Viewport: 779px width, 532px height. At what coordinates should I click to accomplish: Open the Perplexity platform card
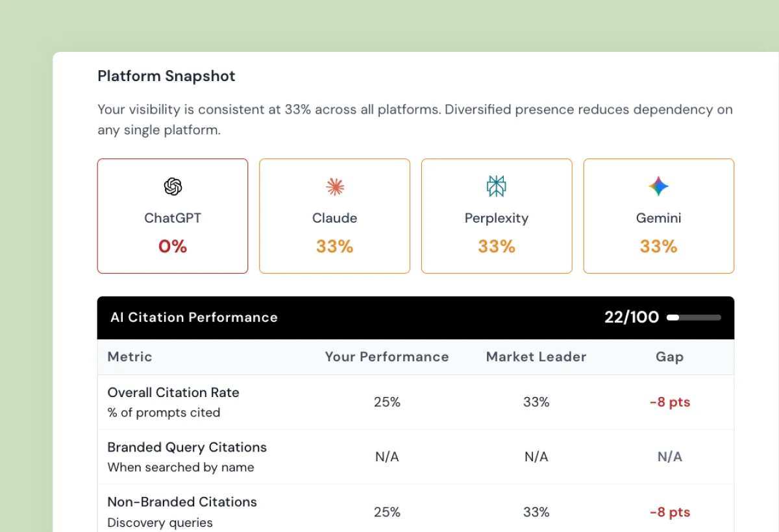(x=496, y=215)
